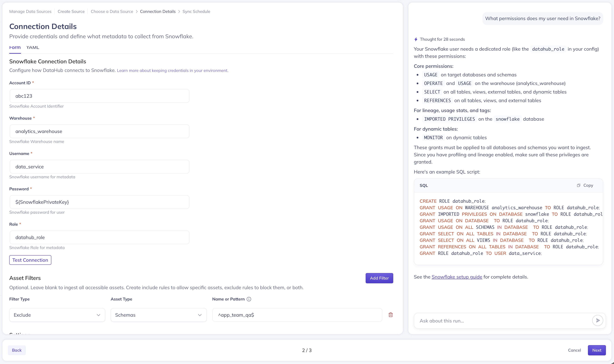Open the Snowflake setup guide link
The width and height of the screenshot is (614, 364).
pyautogui.click(x=457, y=277)
